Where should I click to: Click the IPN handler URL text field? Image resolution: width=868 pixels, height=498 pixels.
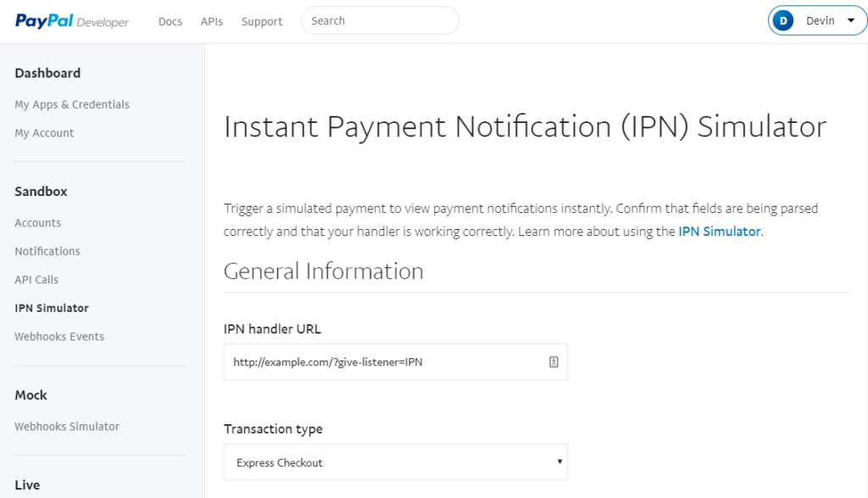click(x=395, y=361)
